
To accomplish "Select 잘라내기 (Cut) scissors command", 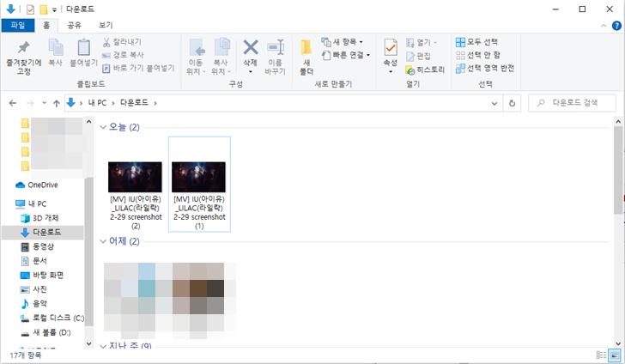I will (x=122, y=42).
